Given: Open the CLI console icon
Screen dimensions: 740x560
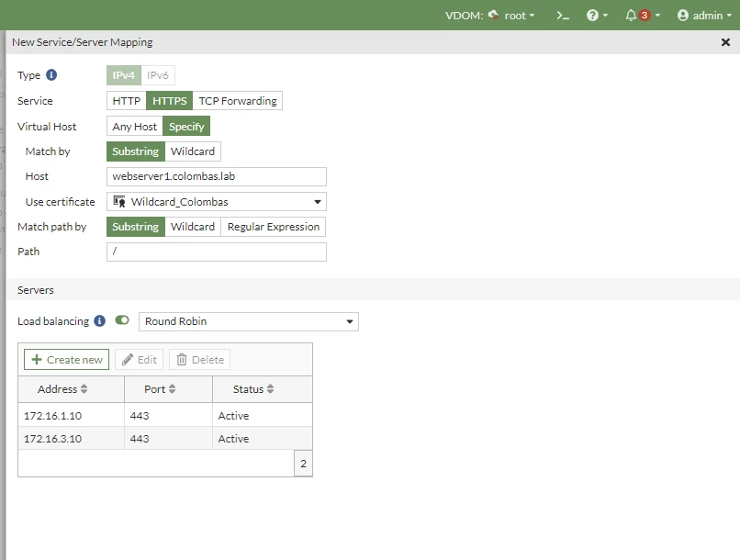Looking at the screenshot, I should point(563,16).
